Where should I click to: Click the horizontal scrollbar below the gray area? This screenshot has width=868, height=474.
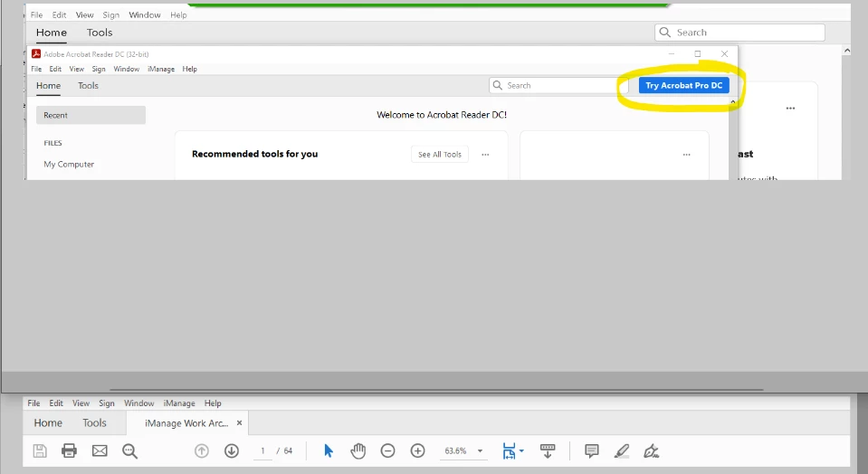click(436, 390)
